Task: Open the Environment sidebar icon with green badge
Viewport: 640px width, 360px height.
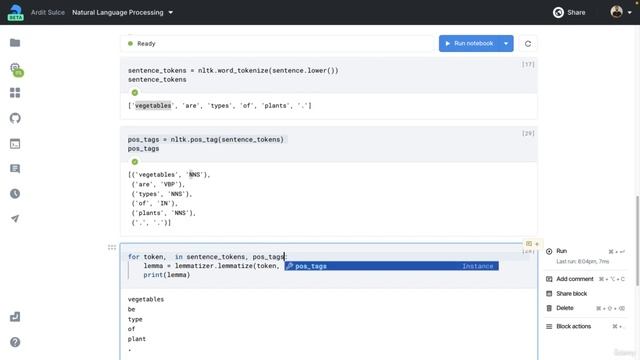Action: point(16,69)
